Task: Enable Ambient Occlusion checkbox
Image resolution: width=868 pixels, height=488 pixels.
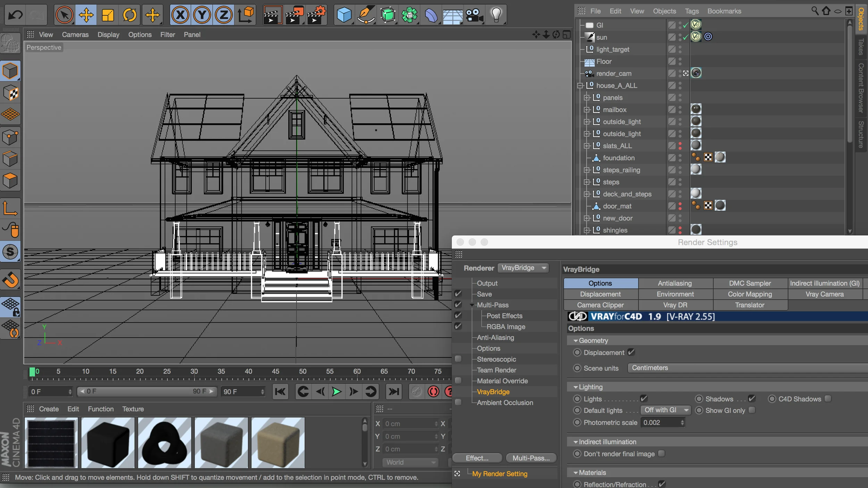Action: tap(458, 403)
